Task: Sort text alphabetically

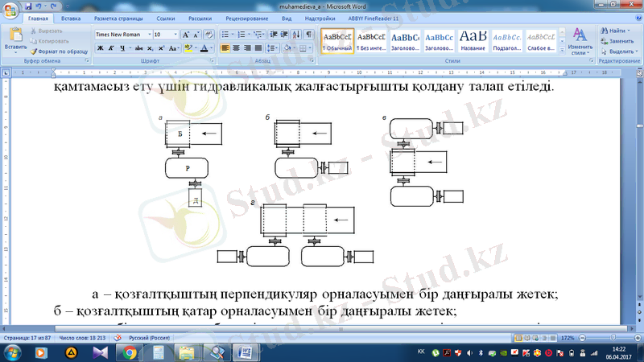Action: pyautogui.click(x=296, y=35)
